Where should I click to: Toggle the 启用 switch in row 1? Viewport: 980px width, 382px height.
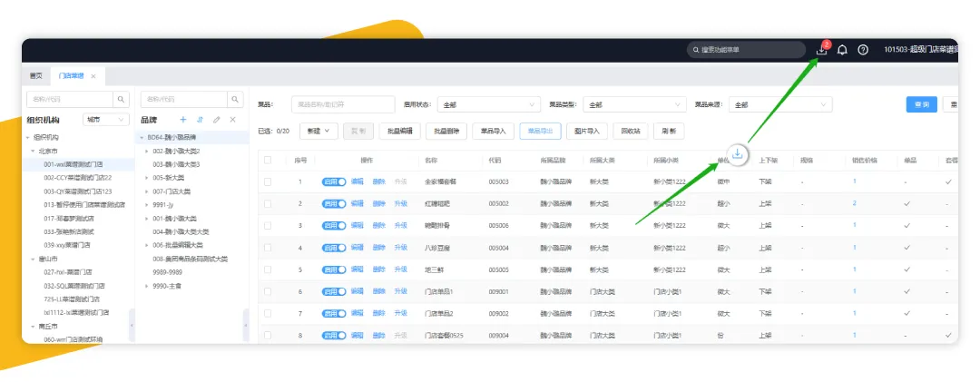coord(334,181)
